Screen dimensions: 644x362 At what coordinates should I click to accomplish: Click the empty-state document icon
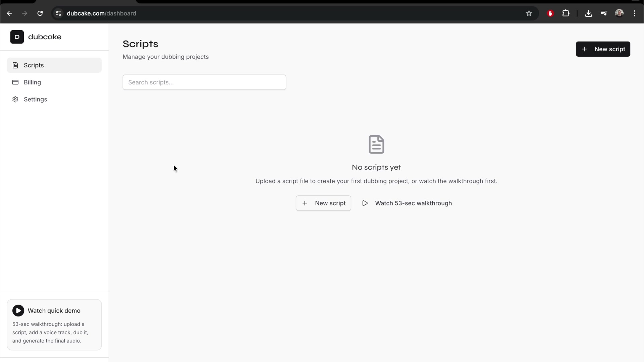[x=376, y=144]
